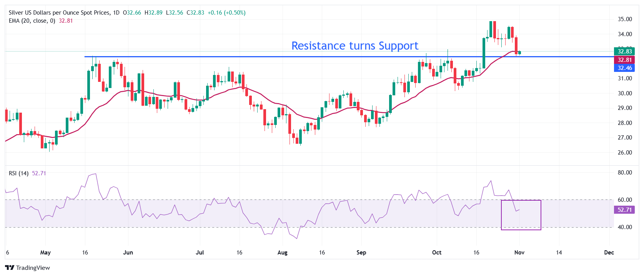Click the 26.00 price scale label
Viewport: 644px width, 276px height.
coord(625,152)
